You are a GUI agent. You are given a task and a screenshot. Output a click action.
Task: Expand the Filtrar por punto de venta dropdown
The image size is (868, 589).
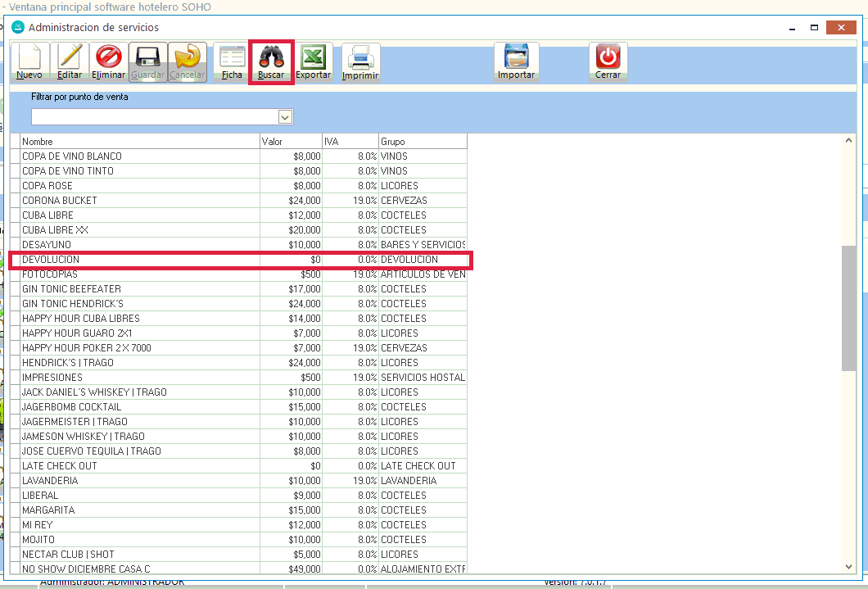[285, 117]
